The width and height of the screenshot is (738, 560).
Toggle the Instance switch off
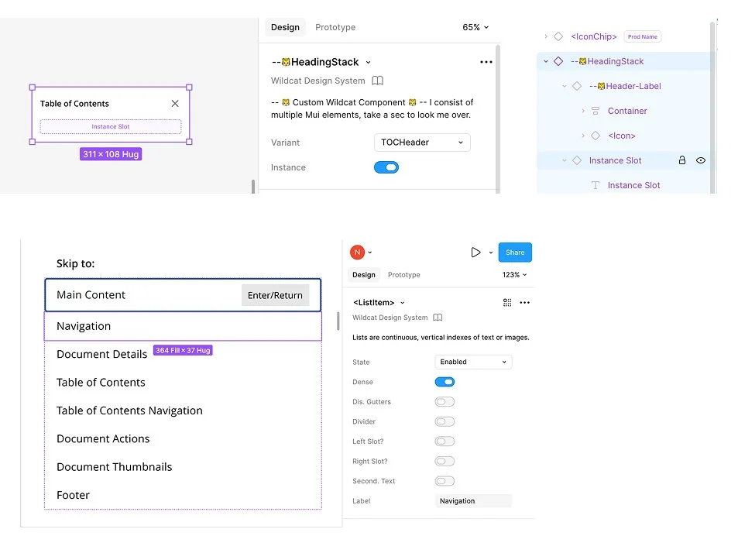click(x=386, y=167)
